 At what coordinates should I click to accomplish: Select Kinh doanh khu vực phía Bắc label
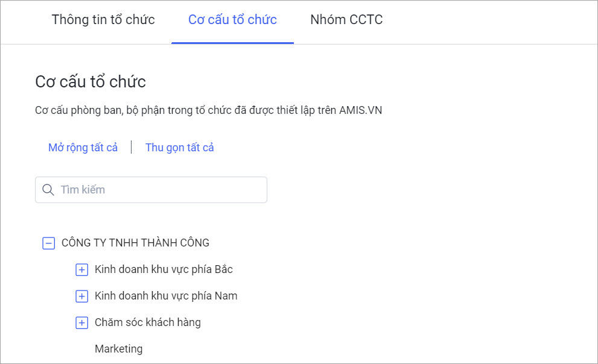164,269
